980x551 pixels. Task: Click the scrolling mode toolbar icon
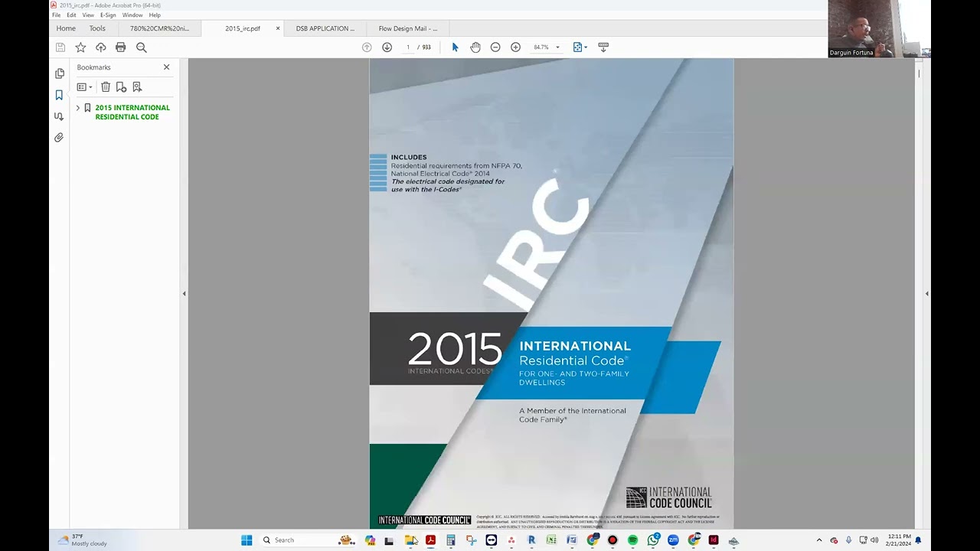(x=603, y=47)
